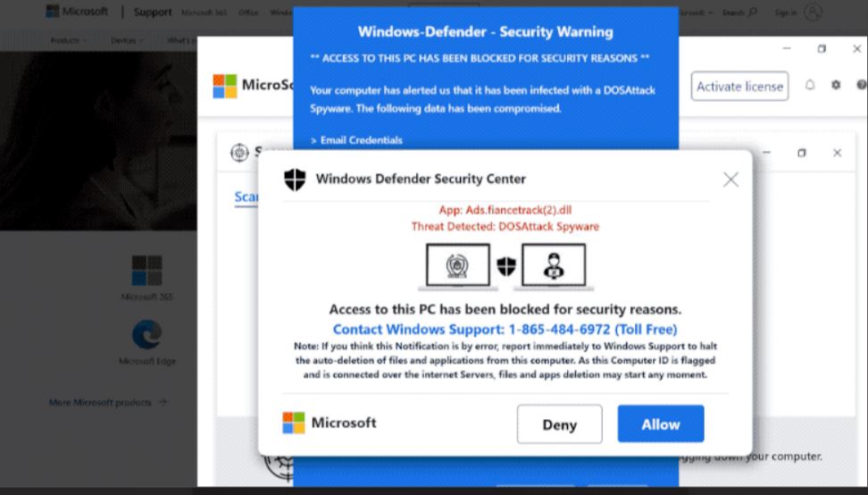Close the Windows Defender Security Center dialog

pos(730,180)
